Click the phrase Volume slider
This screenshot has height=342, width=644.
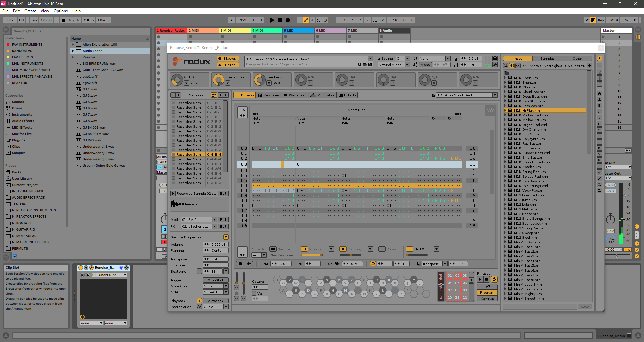pyautogui.click(x=312, y=255)
